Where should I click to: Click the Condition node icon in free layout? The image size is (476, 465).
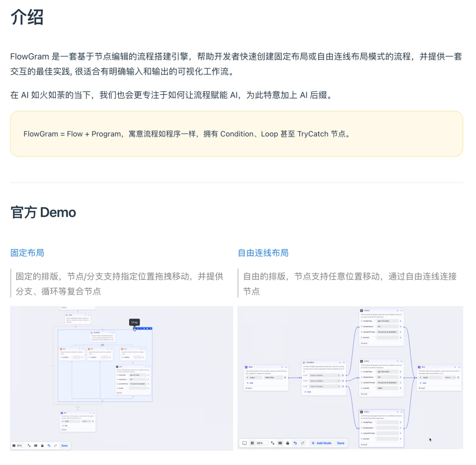[304, 362]
